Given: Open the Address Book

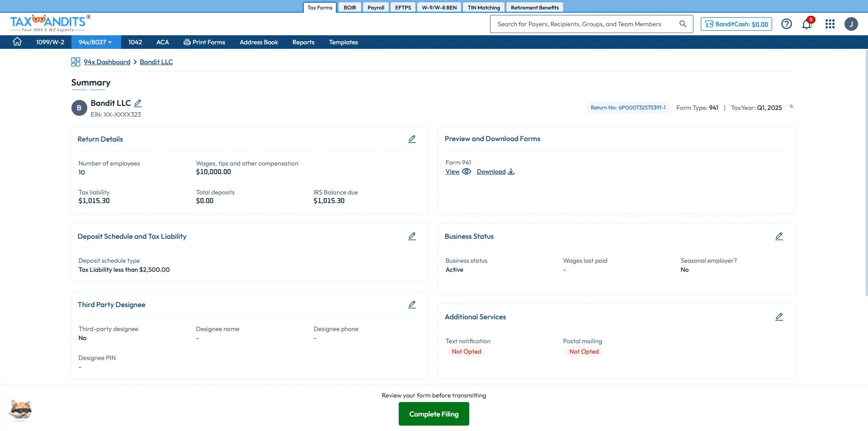Looking at the screenshot, I should click(x=259, y=42).
